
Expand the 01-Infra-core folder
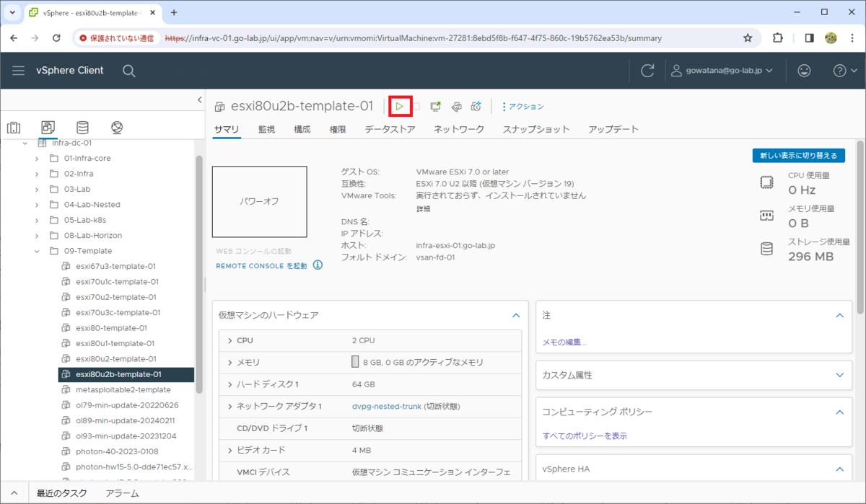[37, 158]
